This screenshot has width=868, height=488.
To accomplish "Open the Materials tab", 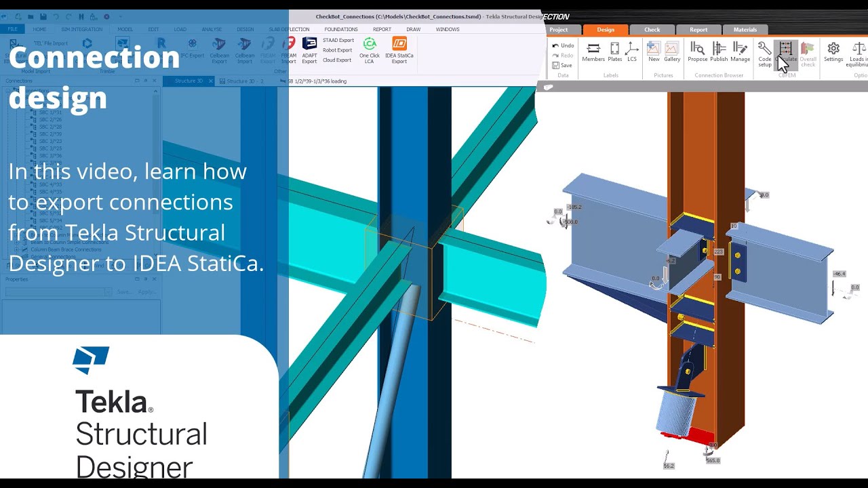I will (745, 30).
